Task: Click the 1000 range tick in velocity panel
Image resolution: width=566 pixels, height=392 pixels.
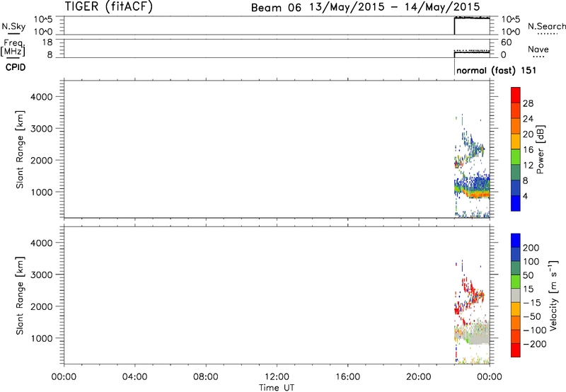Action: coord(42,338)
